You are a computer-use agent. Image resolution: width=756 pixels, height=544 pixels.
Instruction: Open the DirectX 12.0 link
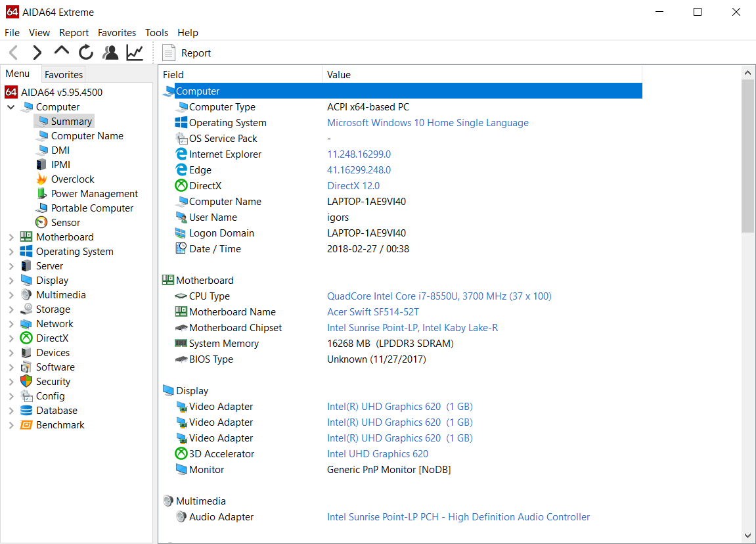point(353,186)
